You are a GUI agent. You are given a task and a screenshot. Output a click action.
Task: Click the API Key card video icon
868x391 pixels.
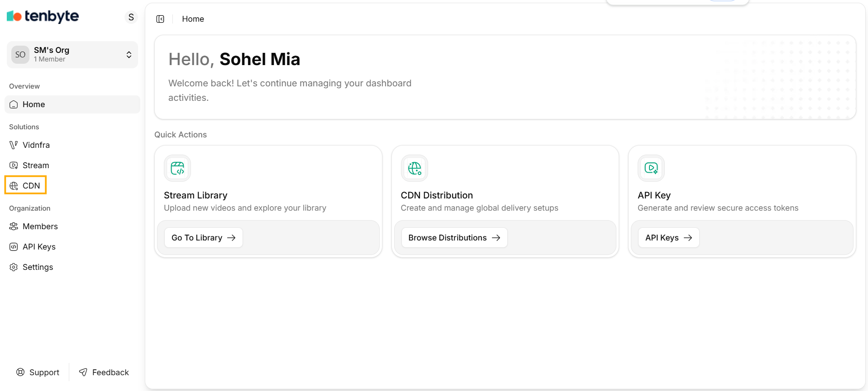(x=651, y=168)
